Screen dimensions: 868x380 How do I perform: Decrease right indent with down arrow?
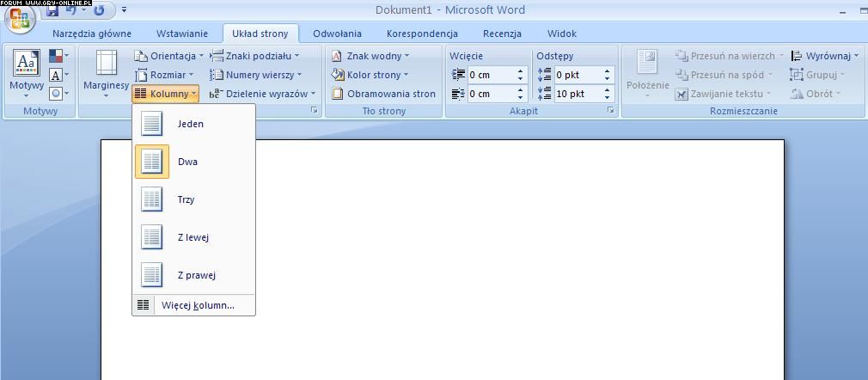tap(520, 97)
